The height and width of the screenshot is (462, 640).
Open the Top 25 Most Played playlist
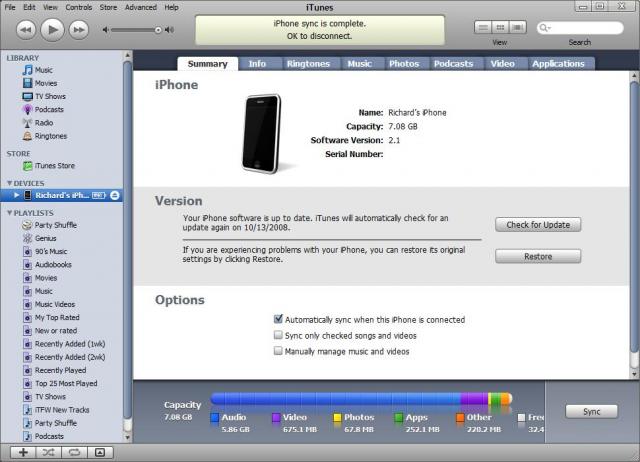tap(60, 384)
